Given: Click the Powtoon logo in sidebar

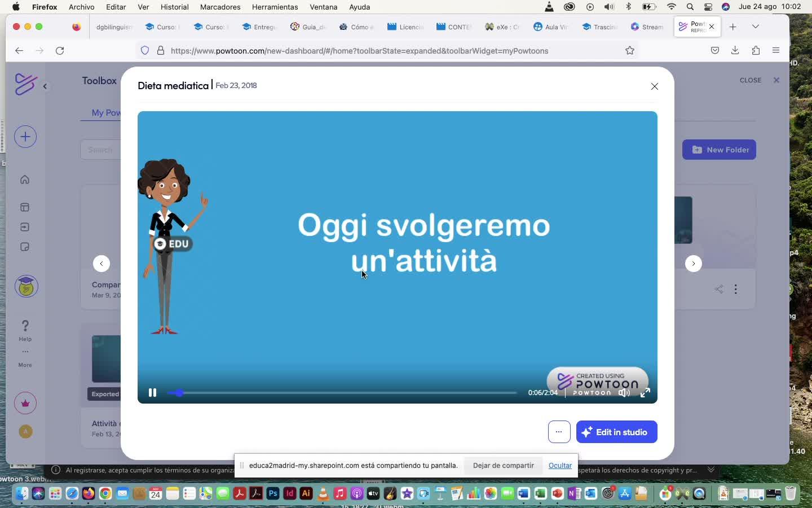Looking at the screenshot, I should (25, 84).
